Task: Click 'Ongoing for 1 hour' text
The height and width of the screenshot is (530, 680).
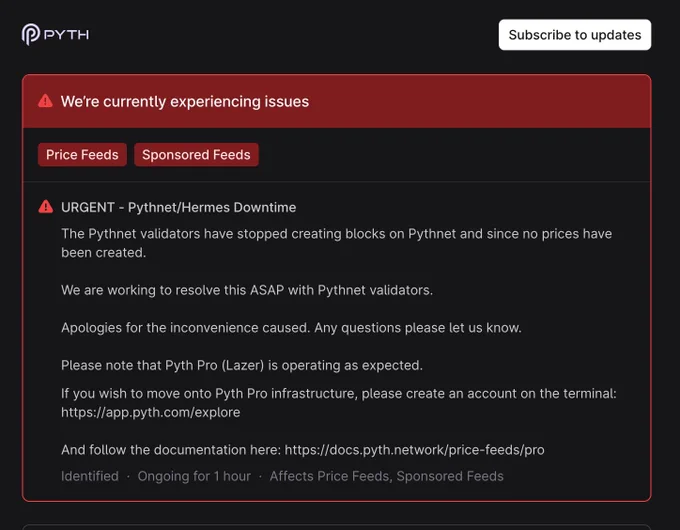Action: 194,476
